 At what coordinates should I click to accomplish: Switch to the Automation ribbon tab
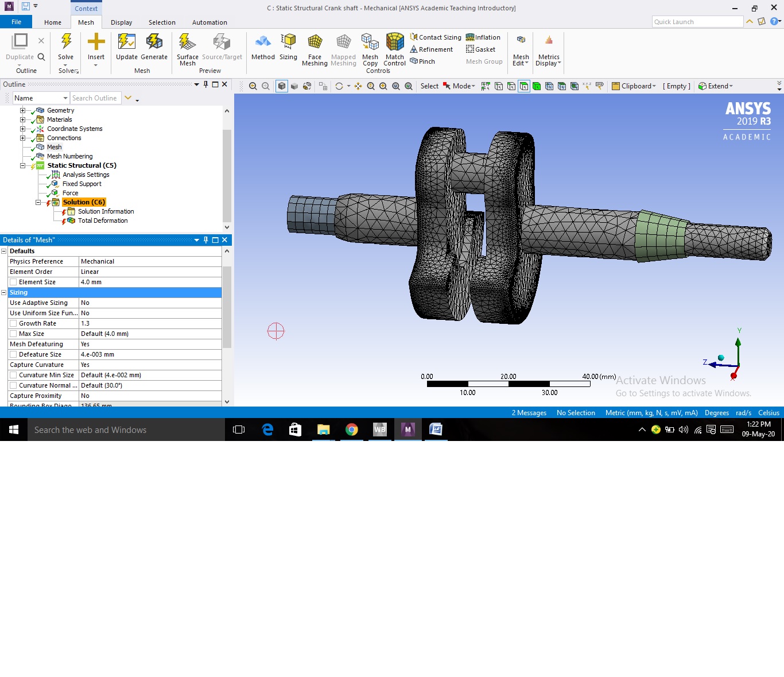[x=209, y=22]
